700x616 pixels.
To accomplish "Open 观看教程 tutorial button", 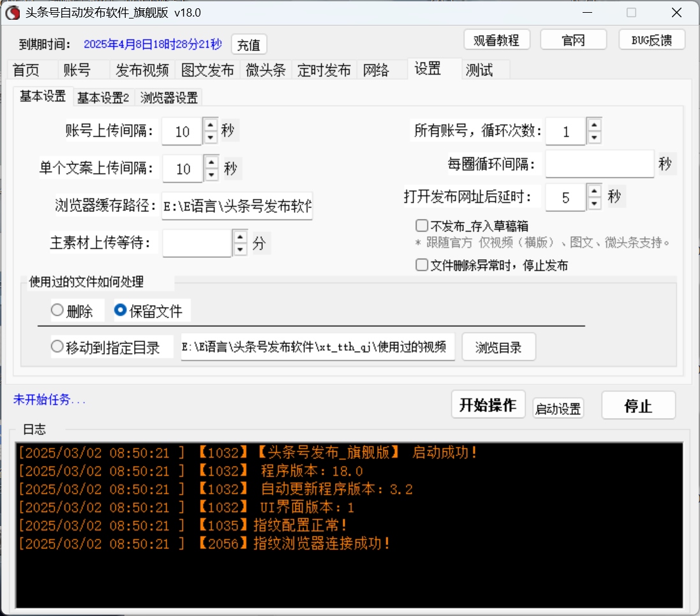I will 496,40.
